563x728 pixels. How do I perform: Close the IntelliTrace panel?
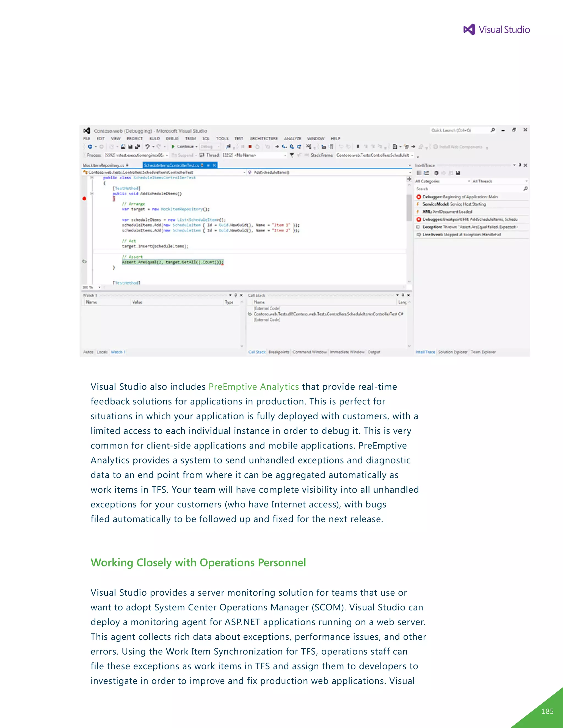coord(525,165)
